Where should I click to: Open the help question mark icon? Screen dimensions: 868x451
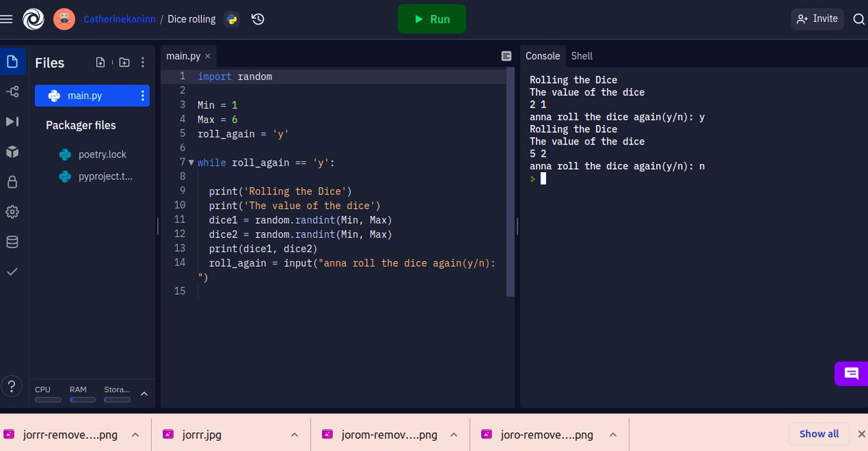point(12,386)
